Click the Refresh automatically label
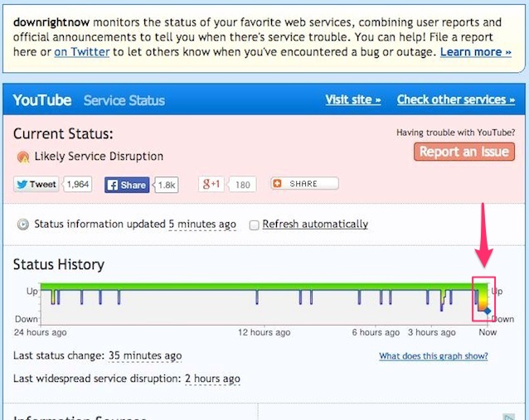 315,224
